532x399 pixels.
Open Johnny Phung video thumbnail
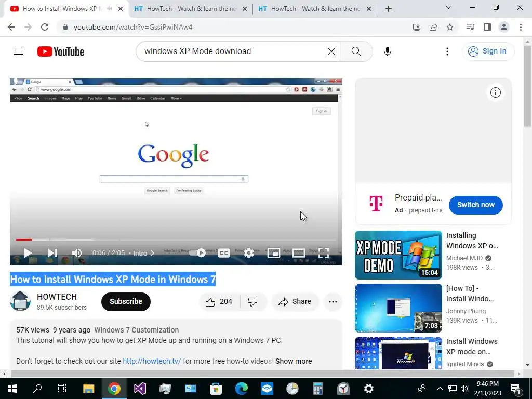pos(398,308)
